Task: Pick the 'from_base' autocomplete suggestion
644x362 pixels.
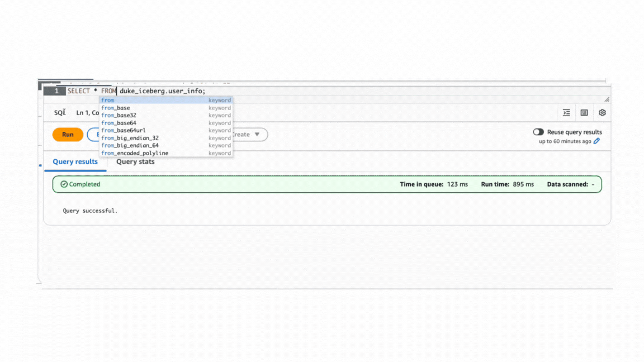Action: [166, 108]
